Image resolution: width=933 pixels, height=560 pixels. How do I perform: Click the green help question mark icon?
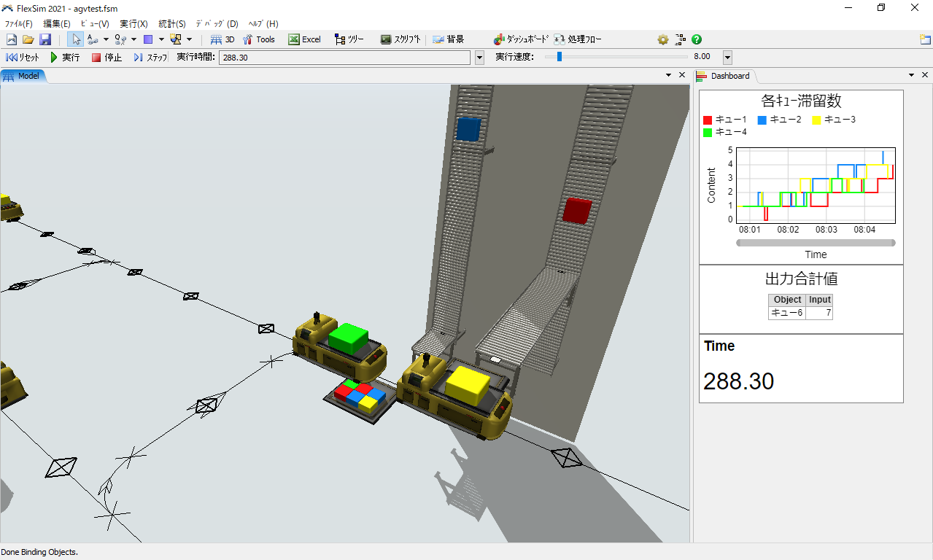coord(697,39)
